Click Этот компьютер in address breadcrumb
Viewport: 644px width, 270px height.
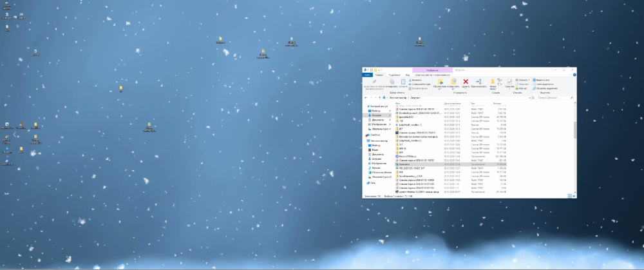pyautogui.click(x=397, y=98)
